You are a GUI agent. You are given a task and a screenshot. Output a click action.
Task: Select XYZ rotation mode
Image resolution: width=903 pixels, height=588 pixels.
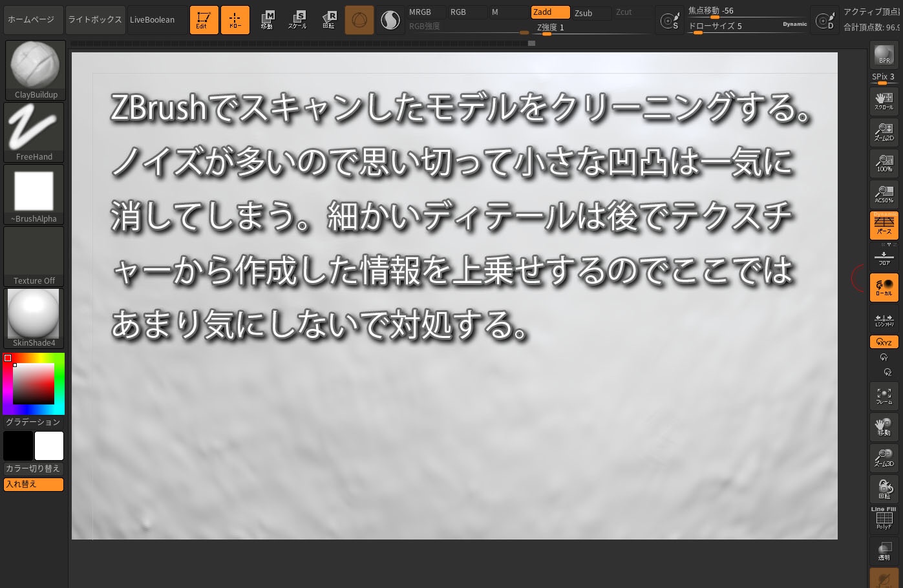(884, 342)
